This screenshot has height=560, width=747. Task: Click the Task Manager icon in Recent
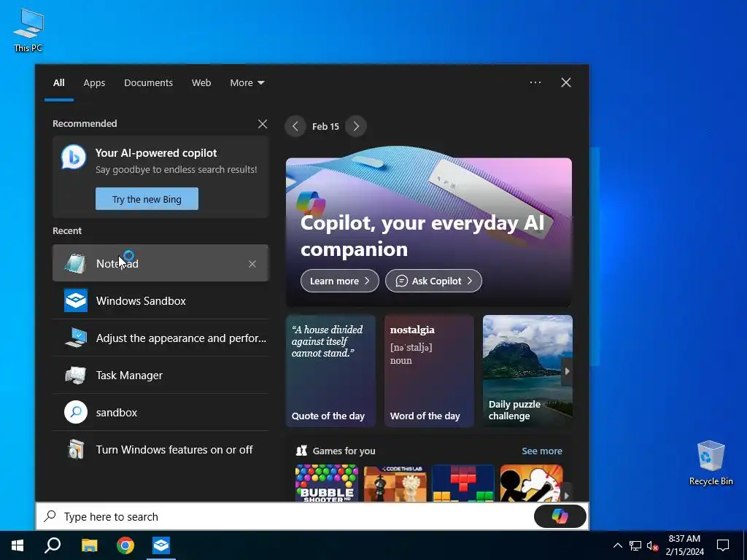tap(76, 376)
